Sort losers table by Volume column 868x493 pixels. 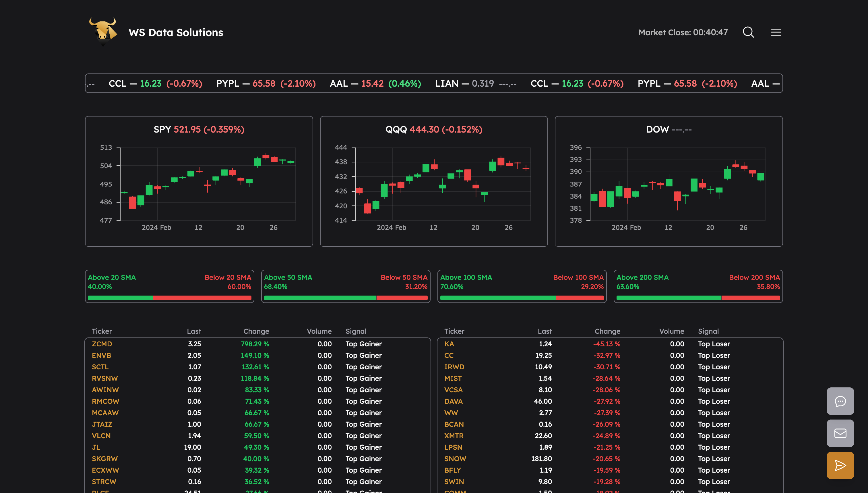click(x=672, y=331)
